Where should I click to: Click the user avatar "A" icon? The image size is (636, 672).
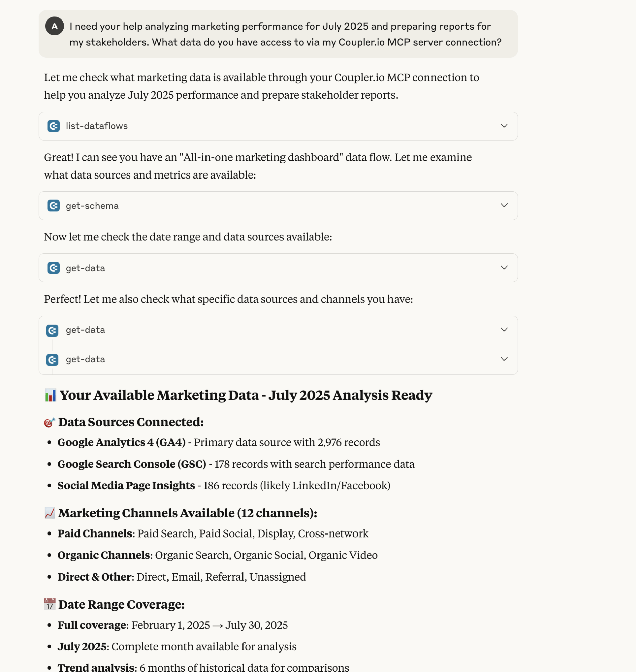pos(54,26)
